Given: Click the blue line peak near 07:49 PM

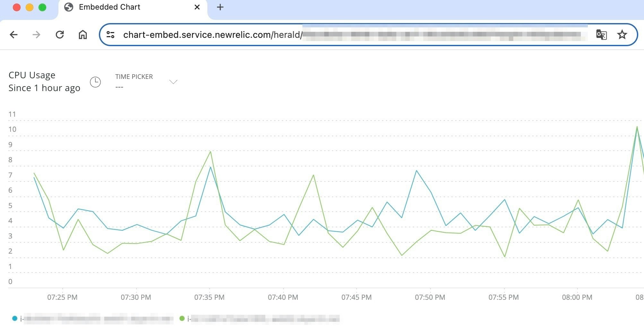Looking at the screenshot, I should point(416,171).
